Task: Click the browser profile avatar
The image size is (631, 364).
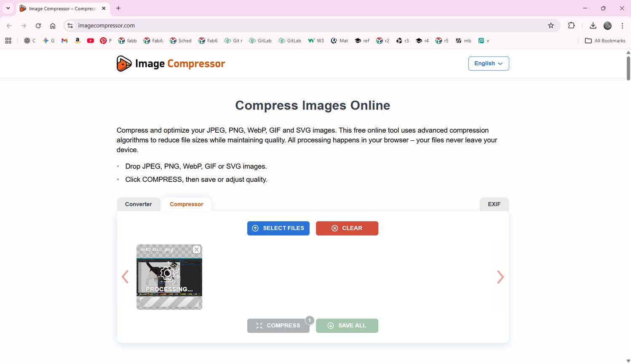Action: pyautogui.click(x=607, y=25)
